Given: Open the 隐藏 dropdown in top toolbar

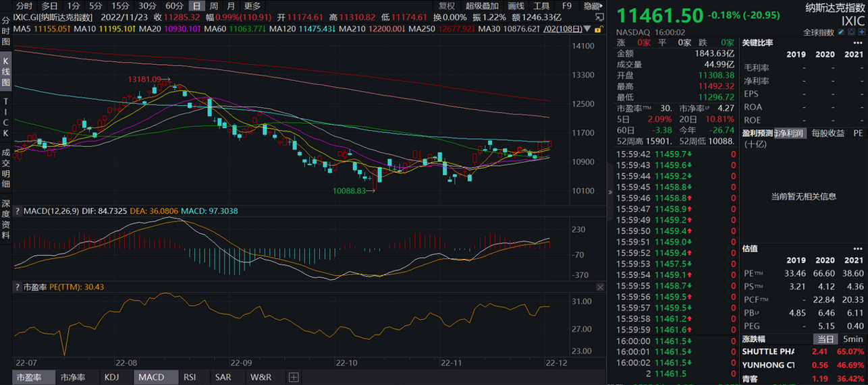Looking at the screenshot, I should coord(593,6).
